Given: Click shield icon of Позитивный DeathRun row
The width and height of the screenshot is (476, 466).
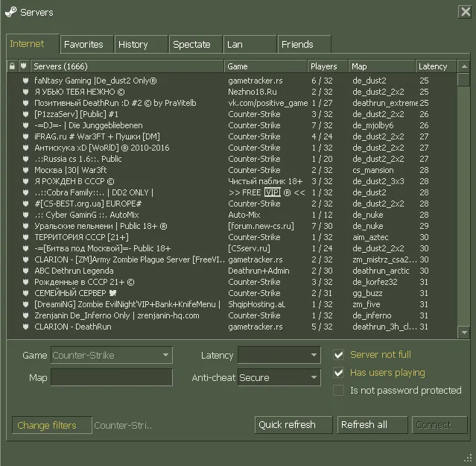Looking at the screenshot, I should (25, 103).
